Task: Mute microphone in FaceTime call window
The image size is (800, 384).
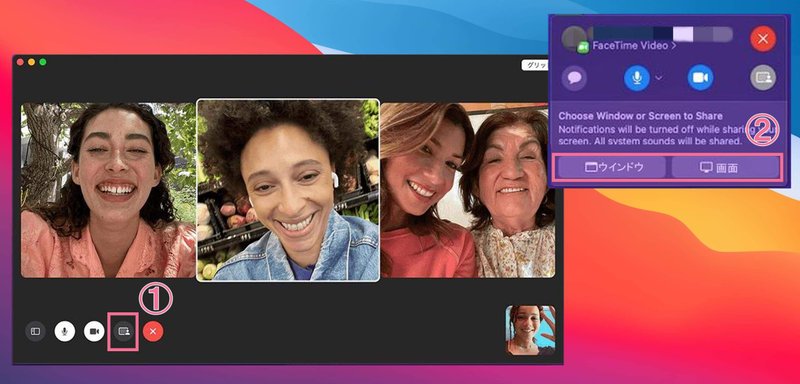Action: click(x=65, y=331)
